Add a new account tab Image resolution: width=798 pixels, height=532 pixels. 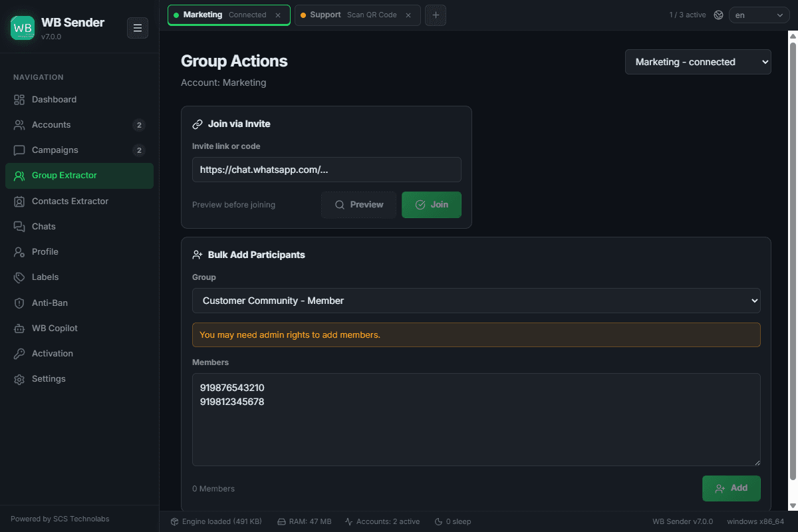436,15
